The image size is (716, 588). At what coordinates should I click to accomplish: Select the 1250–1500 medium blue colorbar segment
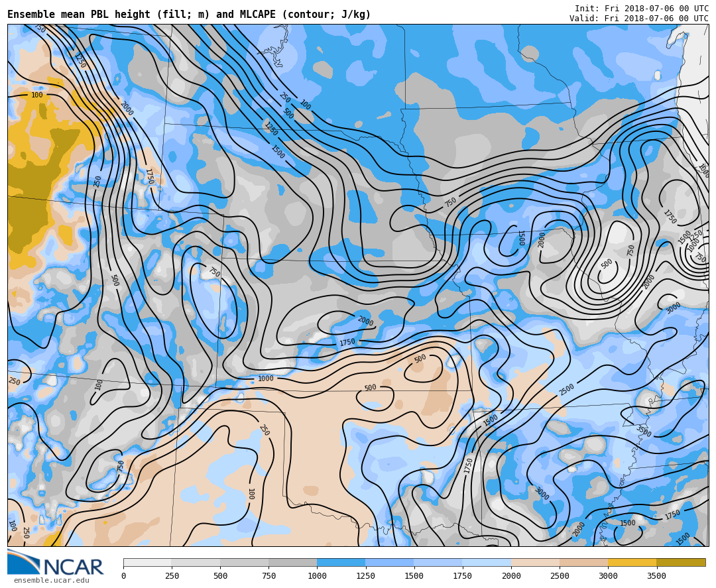click(x=389, y=562)
